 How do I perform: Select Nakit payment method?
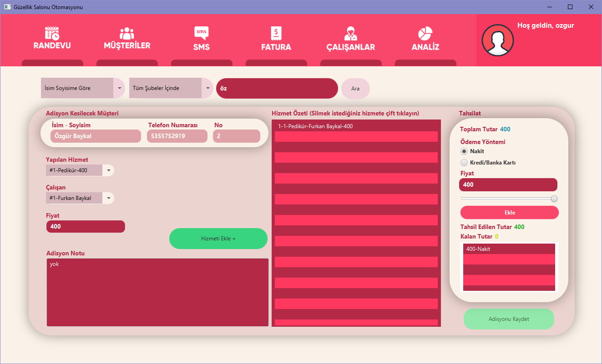[464, 151]
